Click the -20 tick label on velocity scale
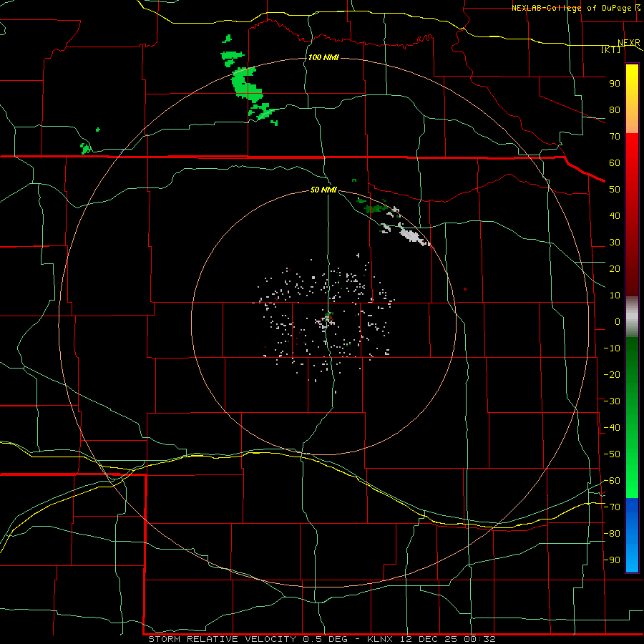Image resolution: width=644 pixels, height=644 pixels. point(612,374)
